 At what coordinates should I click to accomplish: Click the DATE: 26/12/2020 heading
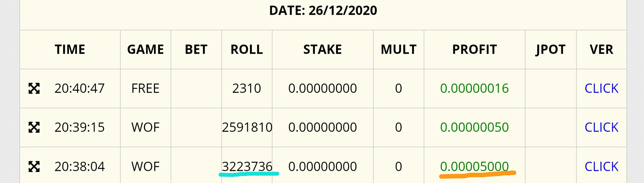coord(323,11)
